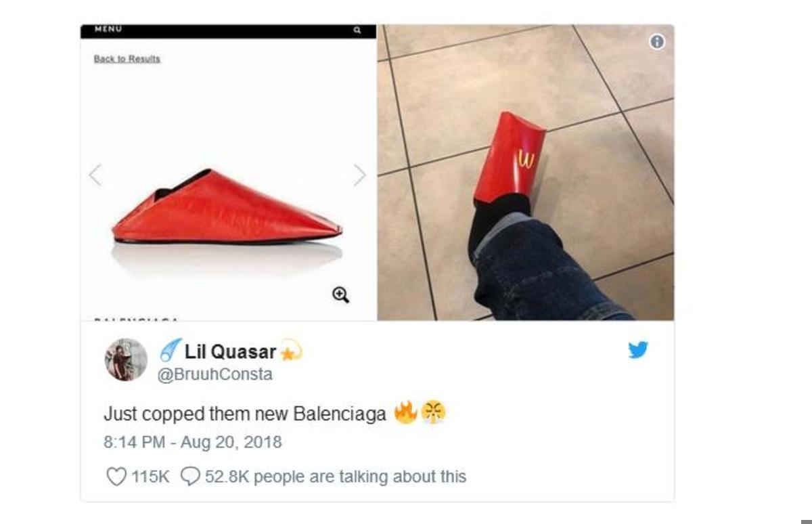The height and width of the screenshot is (524, 812).
Task: Click the magnifier zoom icon on shoe
Action: pos(340,294)
